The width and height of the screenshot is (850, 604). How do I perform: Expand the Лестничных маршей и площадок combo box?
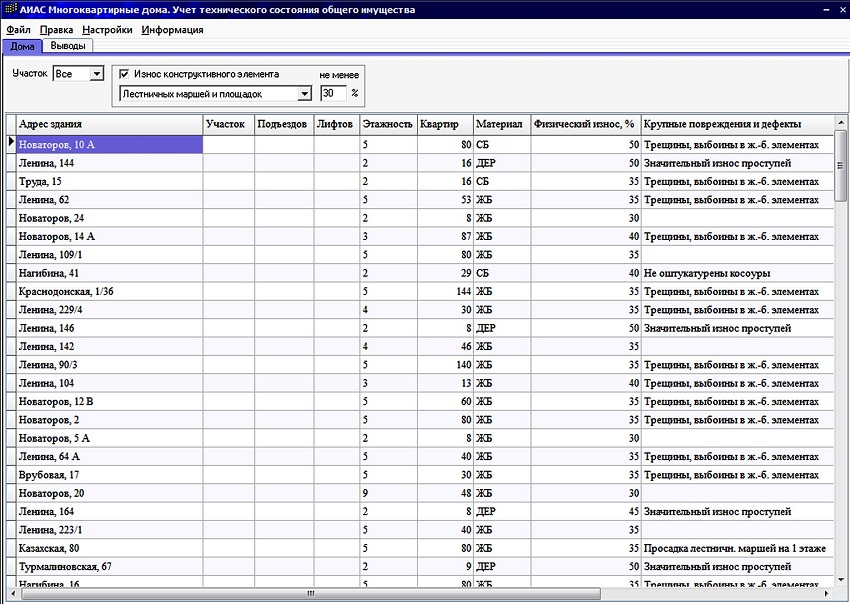[305, 94]
